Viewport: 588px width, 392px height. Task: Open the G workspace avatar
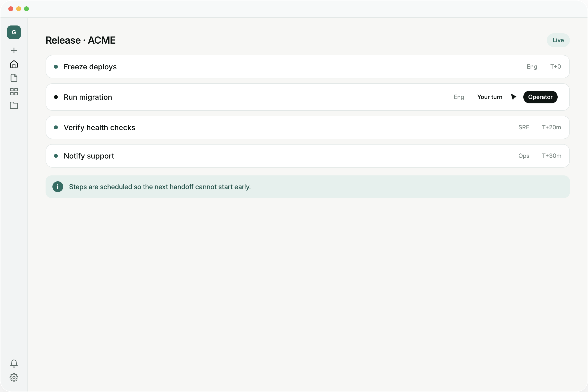(14, 32)
